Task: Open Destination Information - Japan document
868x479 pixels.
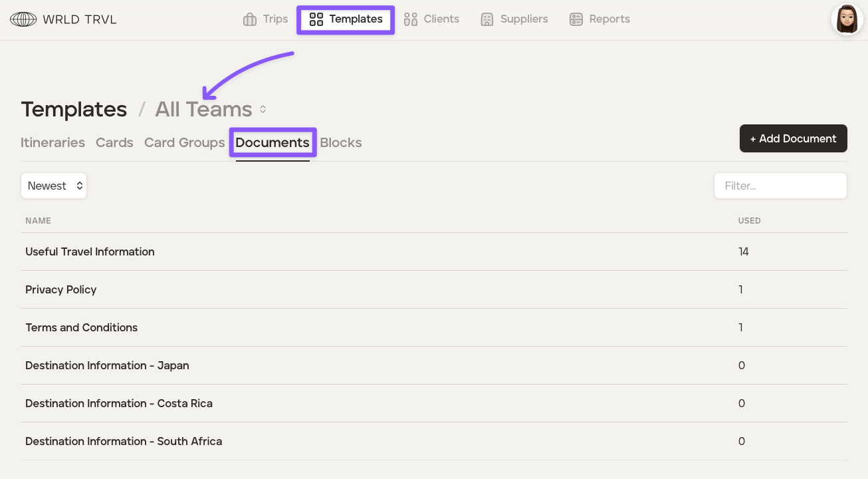Action: [107, 366]
